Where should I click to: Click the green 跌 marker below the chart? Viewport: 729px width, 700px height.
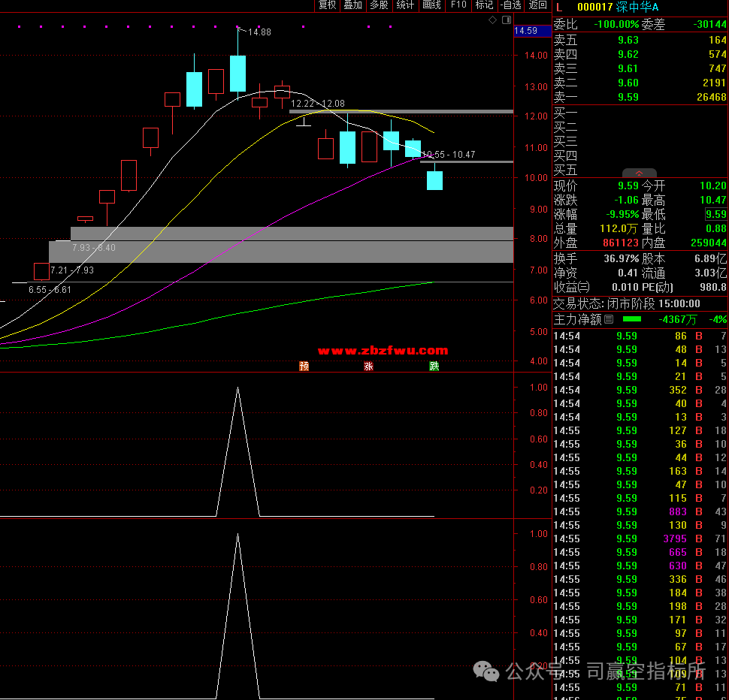point(434,366)
